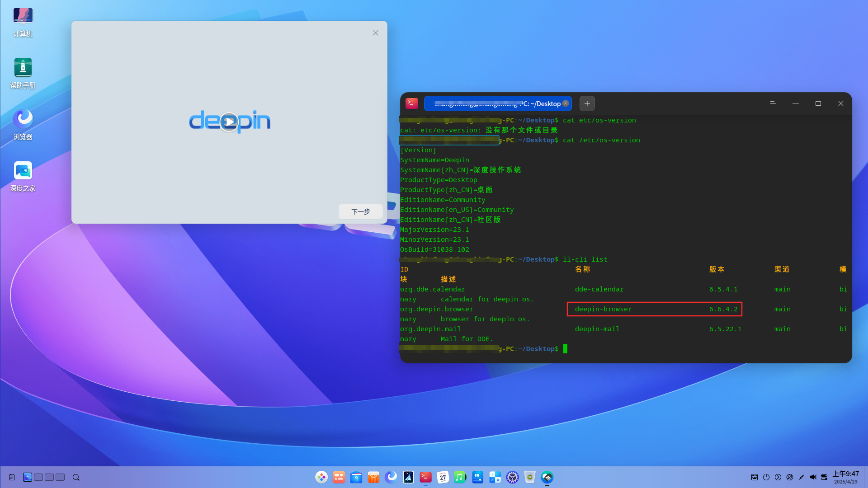Close the ~/Desktop terminal tab
The height and width of the screenshot is (488, 868).
566,103
